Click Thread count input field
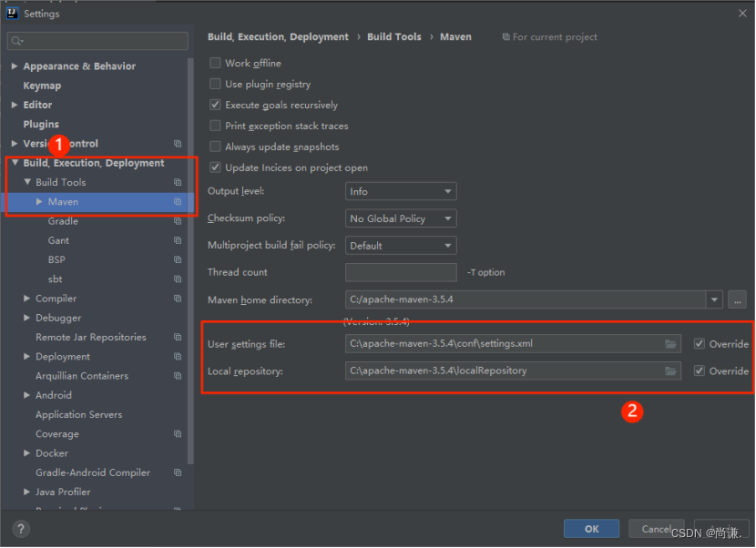 point(401,272)
